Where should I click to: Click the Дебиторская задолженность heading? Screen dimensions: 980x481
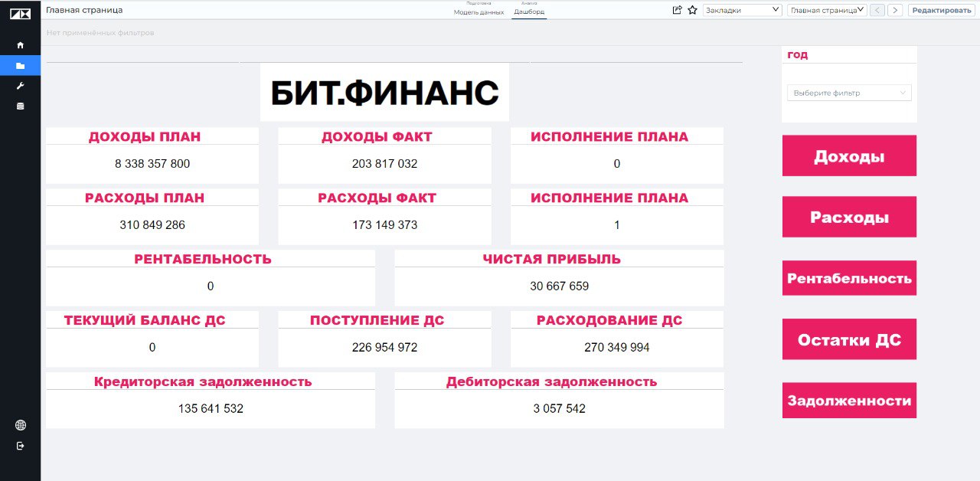point(551,382)
